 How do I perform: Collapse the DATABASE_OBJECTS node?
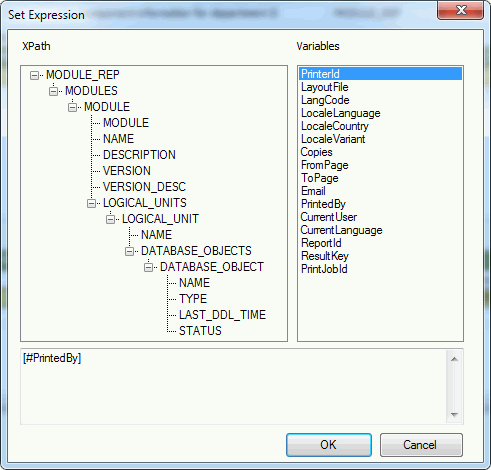coord(129,251)
